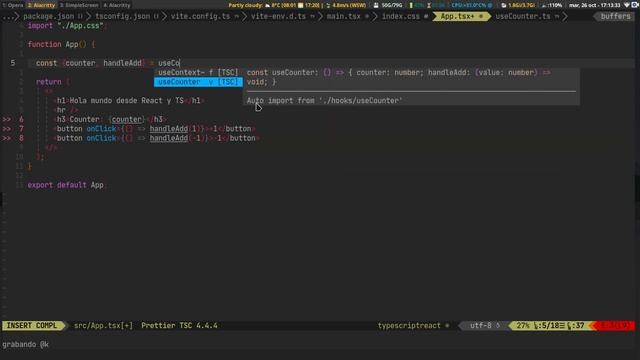Choose the useContext completion entry
640x360 pixels.
(198, 73)
